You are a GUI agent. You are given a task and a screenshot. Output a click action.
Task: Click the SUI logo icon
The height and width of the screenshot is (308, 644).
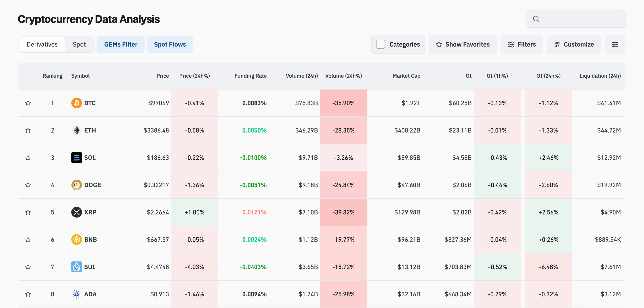(76, 267)
